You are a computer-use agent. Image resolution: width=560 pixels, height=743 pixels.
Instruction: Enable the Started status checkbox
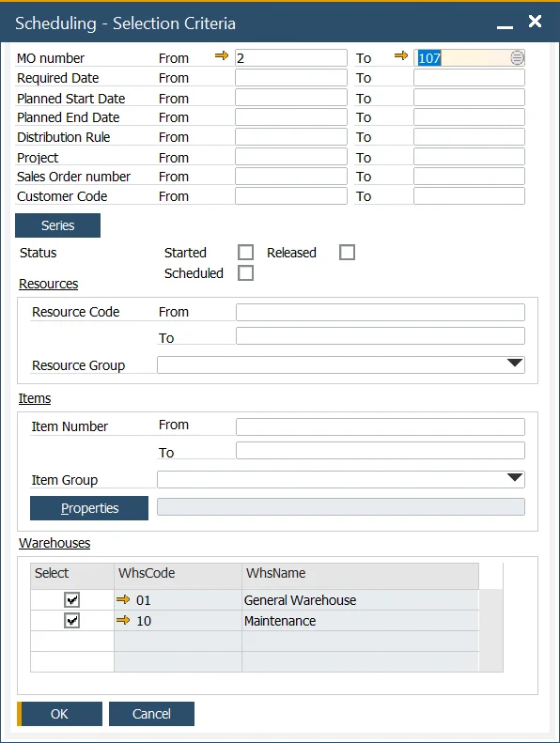click(x=245, y=252)
